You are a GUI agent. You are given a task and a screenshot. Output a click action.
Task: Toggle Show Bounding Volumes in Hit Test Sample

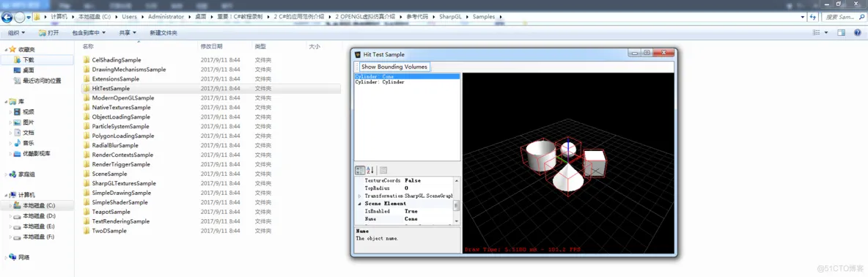coord(394,67)
